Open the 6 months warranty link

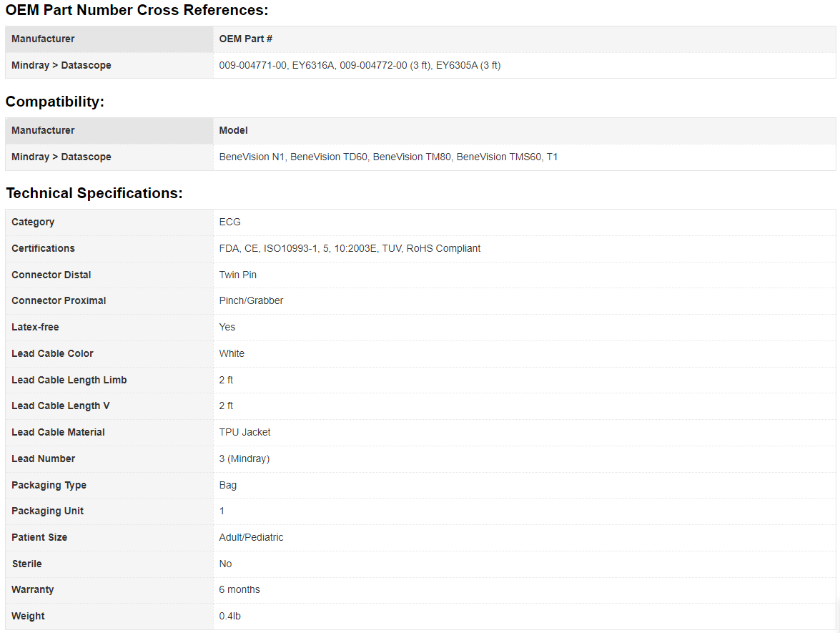[x=239, y=589]
